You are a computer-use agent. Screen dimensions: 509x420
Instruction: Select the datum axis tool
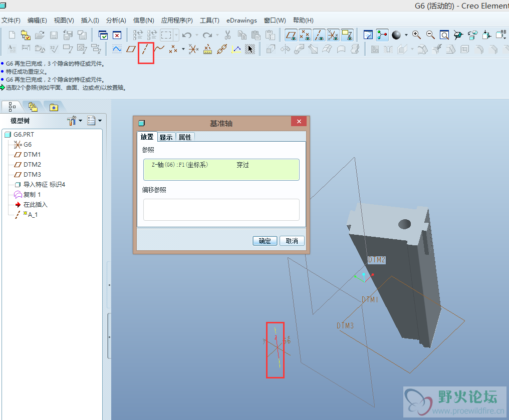point(145,49)
